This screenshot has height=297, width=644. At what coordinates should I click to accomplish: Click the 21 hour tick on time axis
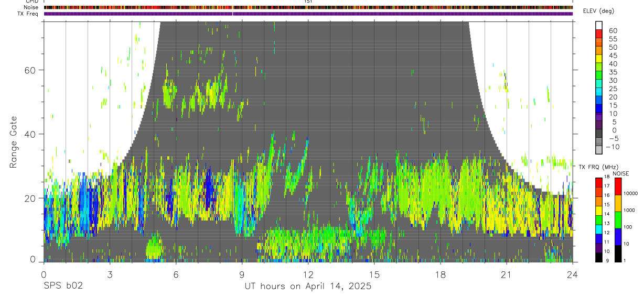click(x=507, y=274)
